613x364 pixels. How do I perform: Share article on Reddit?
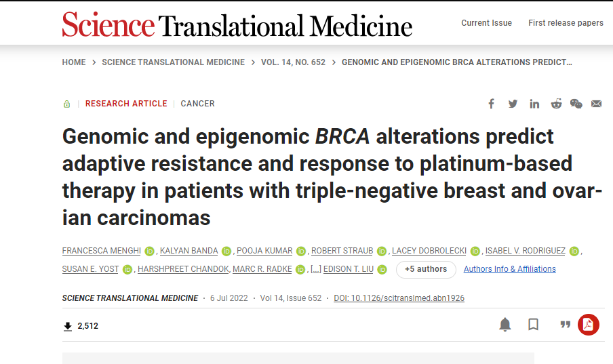(x=556, y=104)
